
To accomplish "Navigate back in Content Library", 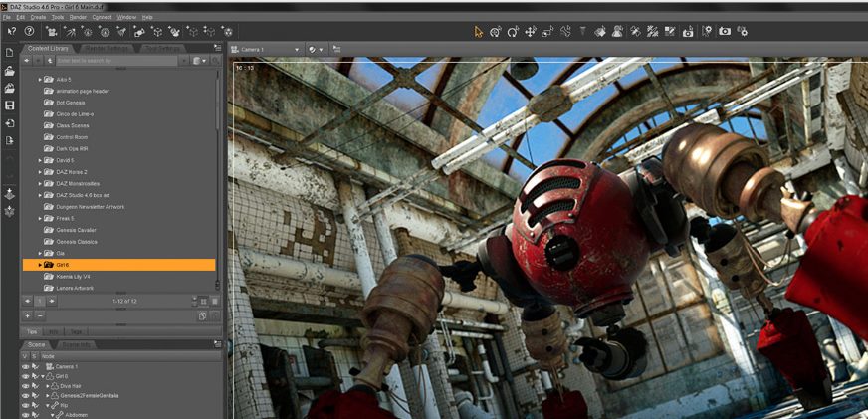I will point(27,60).
